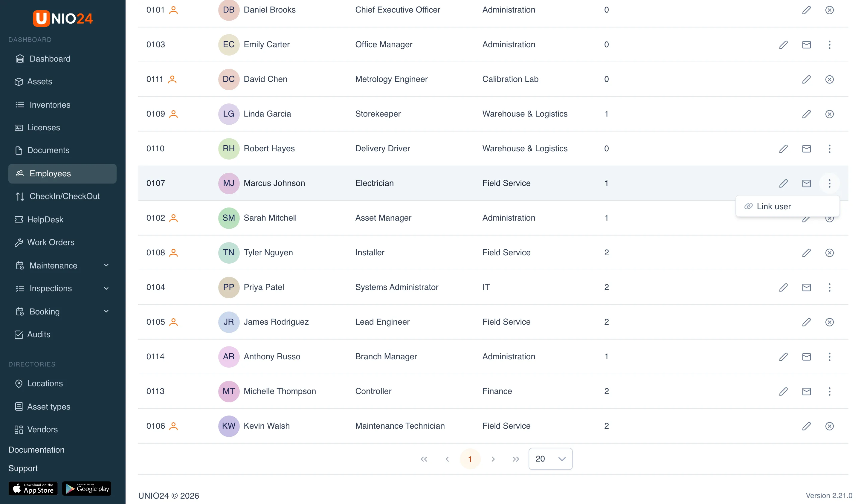Jump to last page with double arrows
861x504 pixels.
pos(516,459)
